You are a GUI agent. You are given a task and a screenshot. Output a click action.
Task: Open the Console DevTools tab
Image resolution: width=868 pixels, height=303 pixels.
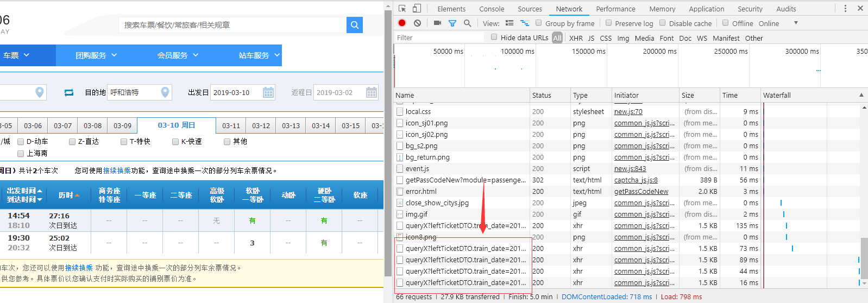click(492, 9)
